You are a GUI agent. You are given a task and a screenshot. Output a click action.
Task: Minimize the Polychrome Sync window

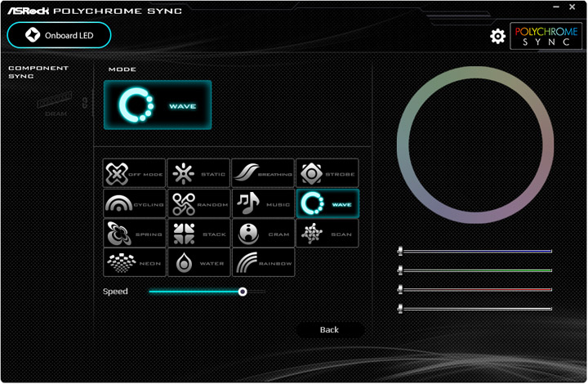click(x=556, y=7)
